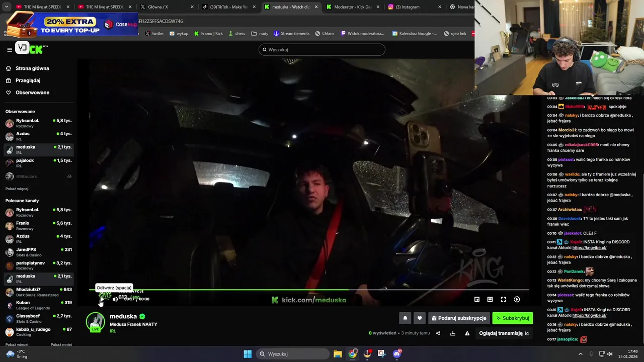Open the StreamElements bookmark
Screen dimensions: 644x362
click(292, 33)
